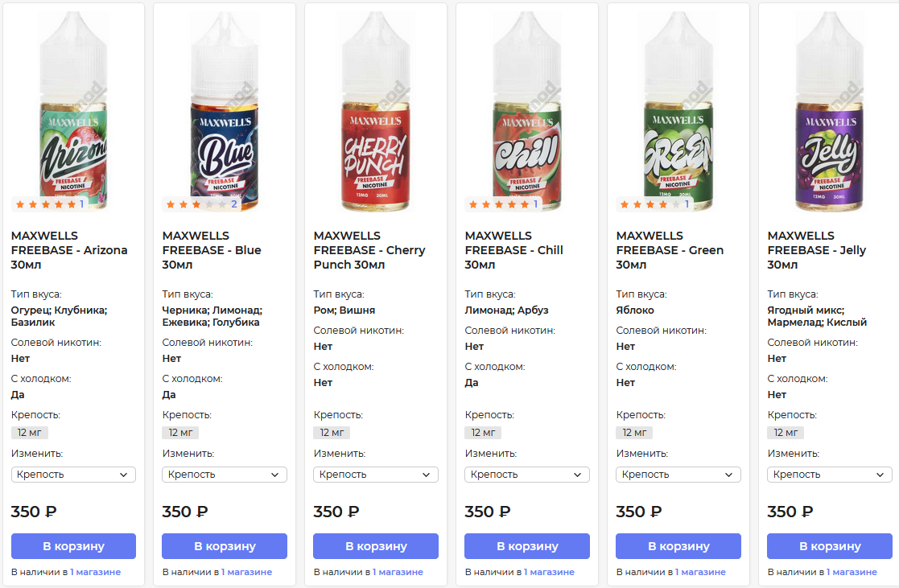
Task: Click the star rating on Arizona
Action: click(47, 204)
